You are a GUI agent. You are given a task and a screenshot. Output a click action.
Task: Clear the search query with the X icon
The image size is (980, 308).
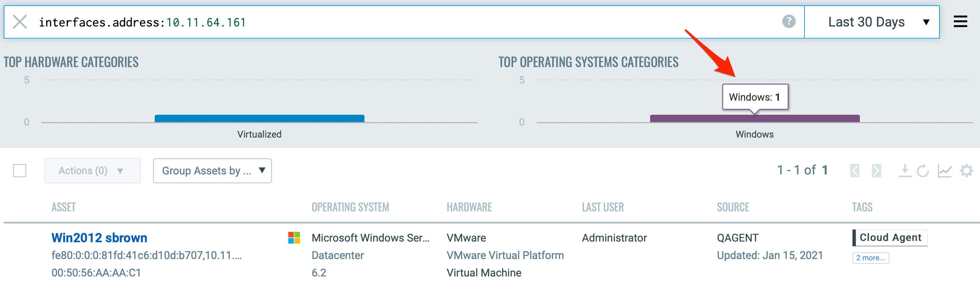pos(20,22)
